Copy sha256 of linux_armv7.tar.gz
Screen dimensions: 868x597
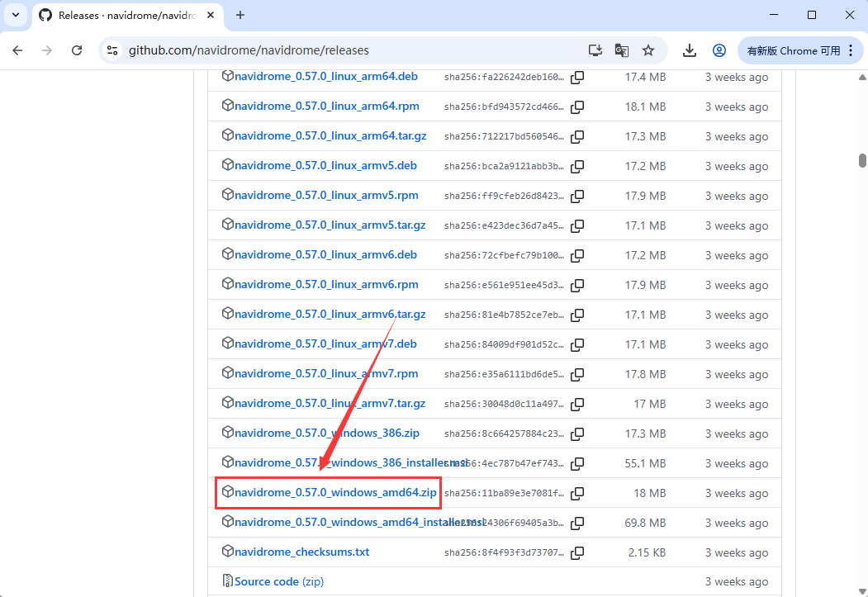click(x=576, y=405)
